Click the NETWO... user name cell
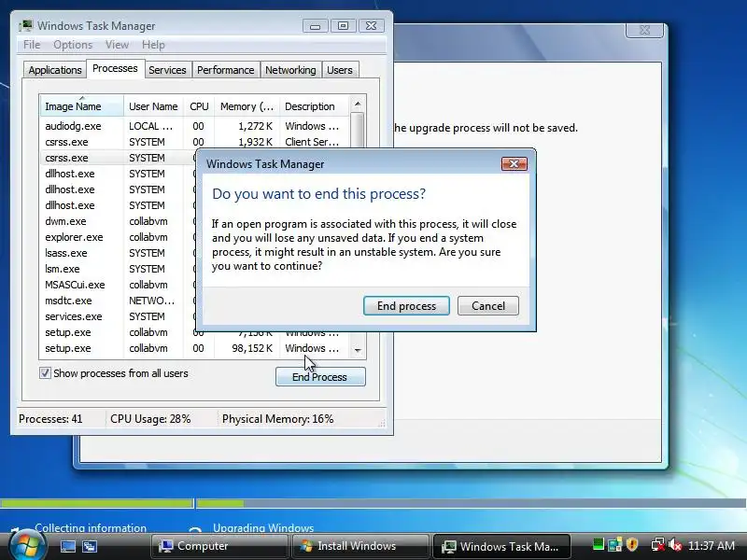Screen dimensions: 747x560 coord(151,301)
